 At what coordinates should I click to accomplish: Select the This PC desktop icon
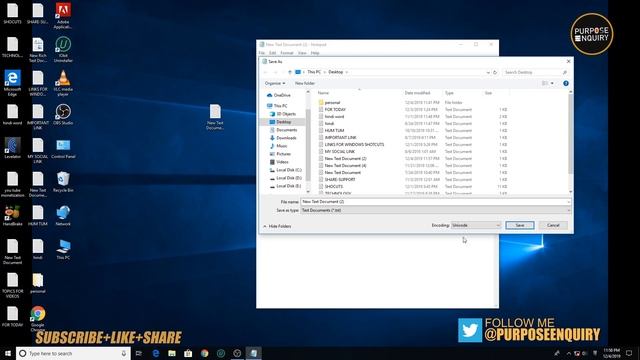[x=63, y=249]
